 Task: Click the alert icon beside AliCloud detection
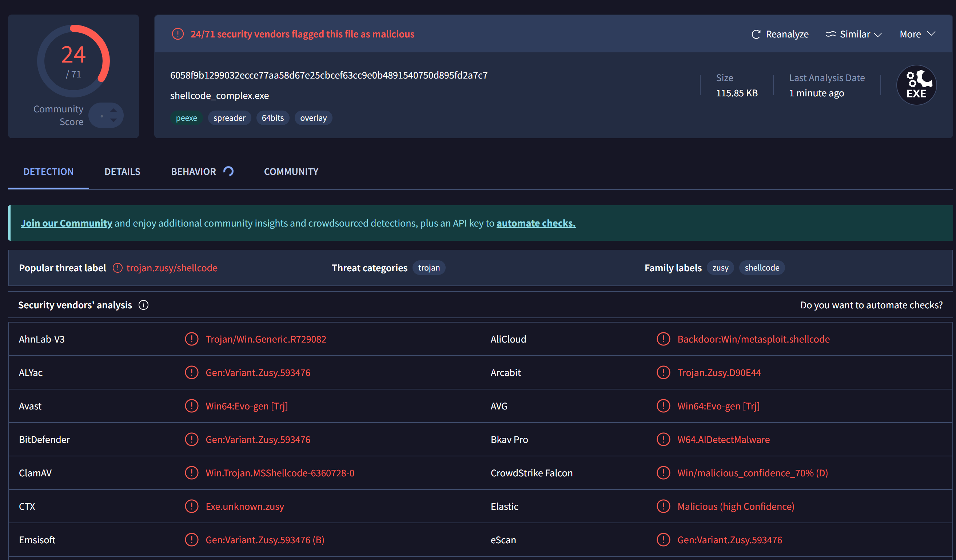coord(663,339)
